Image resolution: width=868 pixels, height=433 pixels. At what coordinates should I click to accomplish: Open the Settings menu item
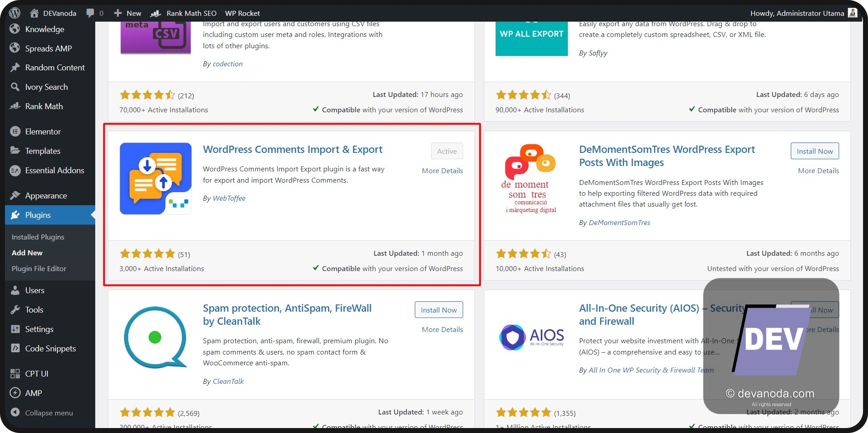point(39,329)
